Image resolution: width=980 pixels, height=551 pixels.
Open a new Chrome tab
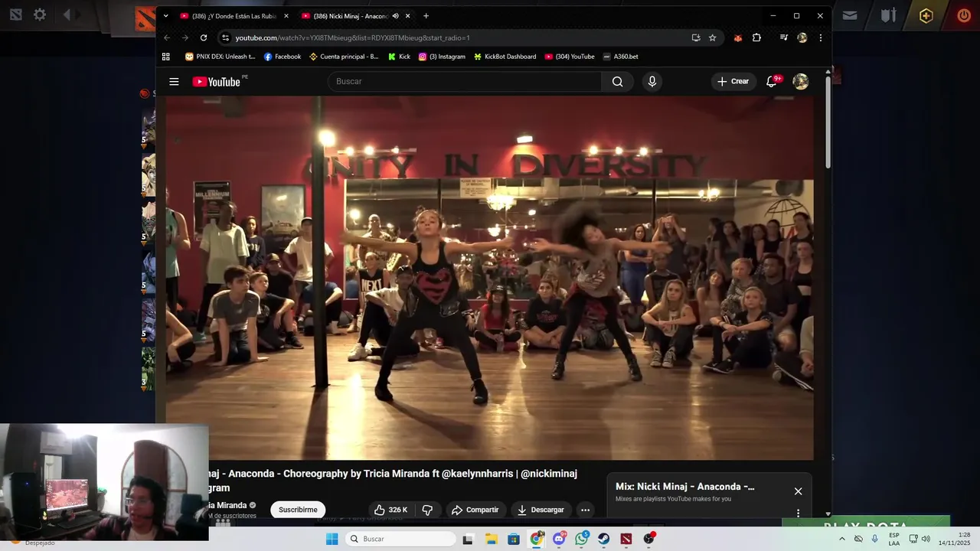[426, 16]
